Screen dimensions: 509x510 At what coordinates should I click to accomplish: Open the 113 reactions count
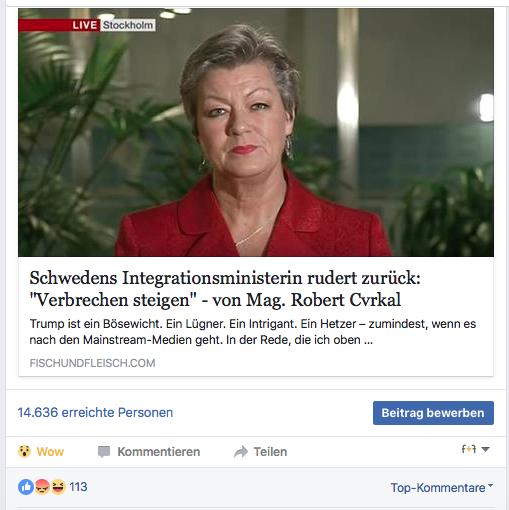pyautogui.click(x=78, y=487)
